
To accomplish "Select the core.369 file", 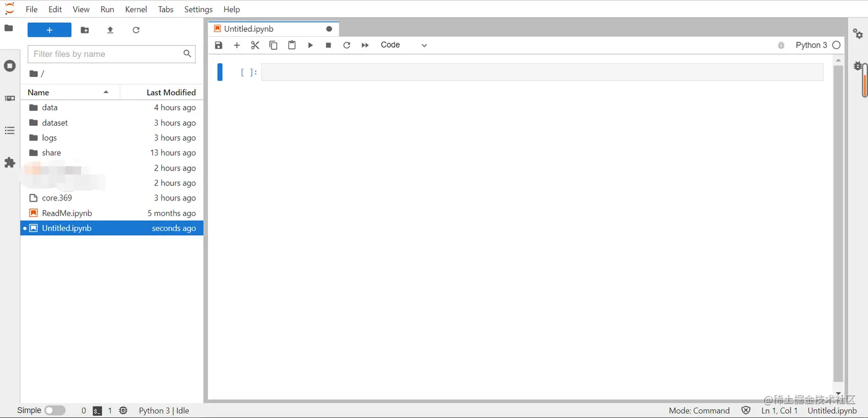I will pos(112,198).
